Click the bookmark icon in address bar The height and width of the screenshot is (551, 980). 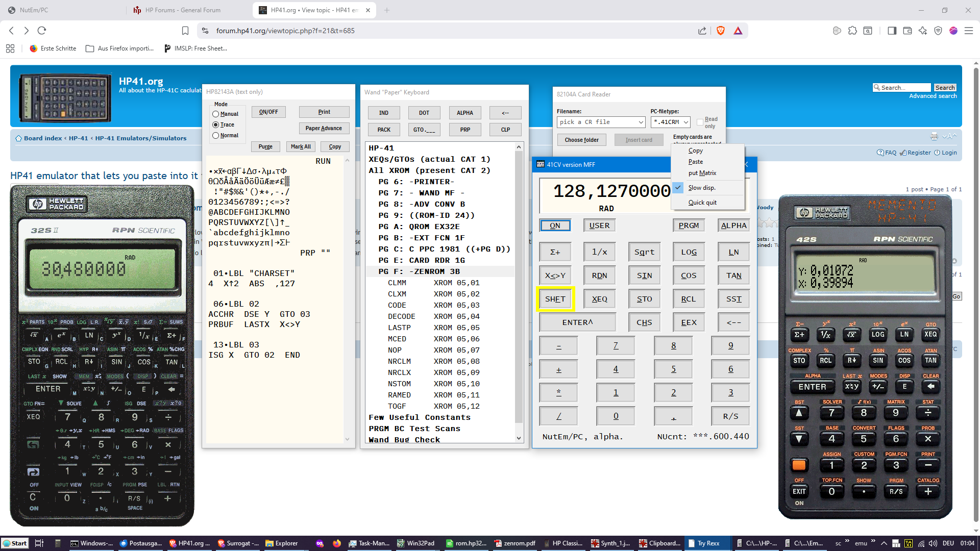185,31
